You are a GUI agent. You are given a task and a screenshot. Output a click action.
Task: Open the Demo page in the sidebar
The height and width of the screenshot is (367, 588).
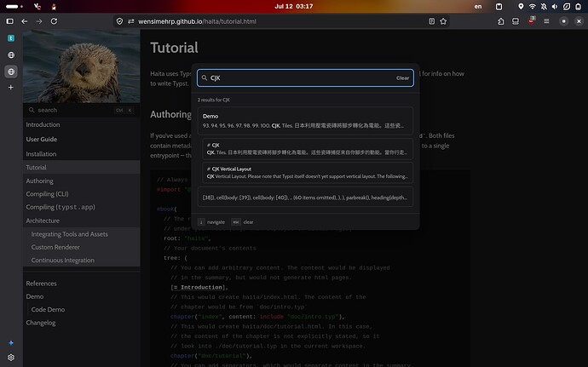(34, 296)
